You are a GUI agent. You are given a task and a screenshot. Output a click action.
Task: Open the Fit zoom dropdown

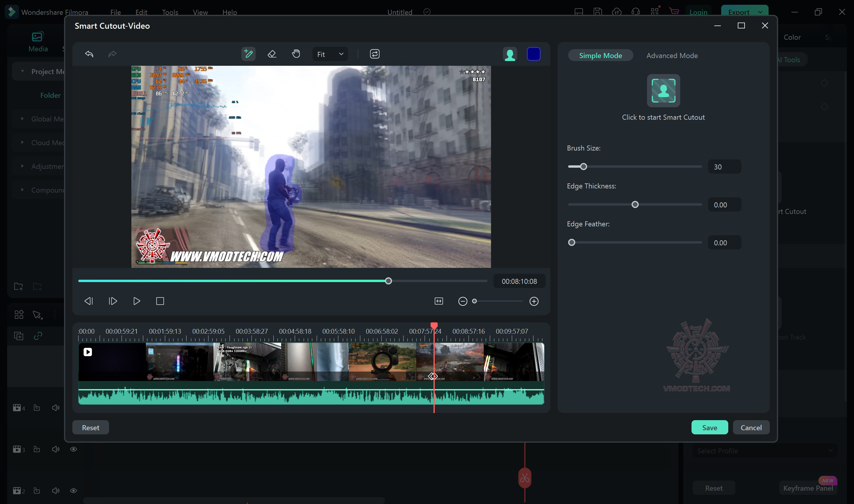click(330, 54)
